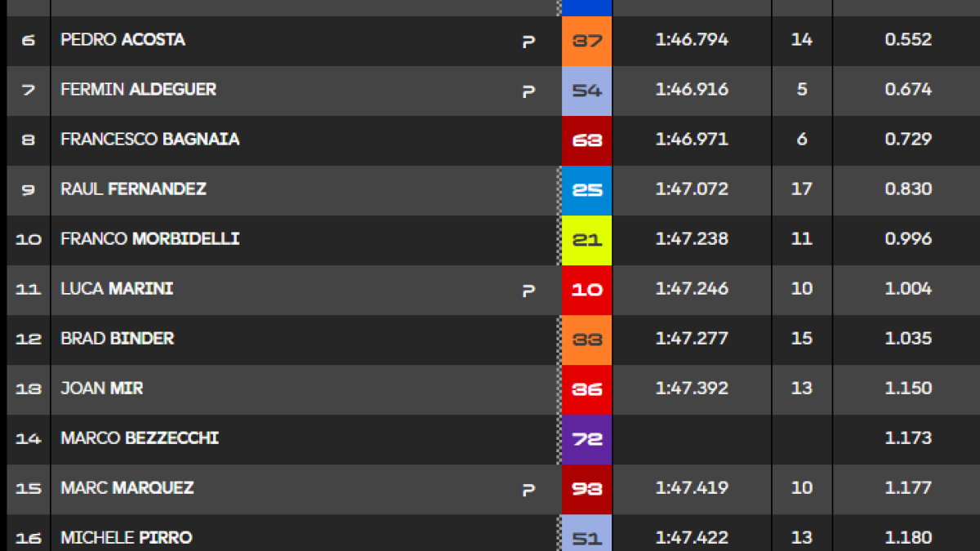Click lap time 1:46.794
This screenshot has width=980, height=551.
692,39
